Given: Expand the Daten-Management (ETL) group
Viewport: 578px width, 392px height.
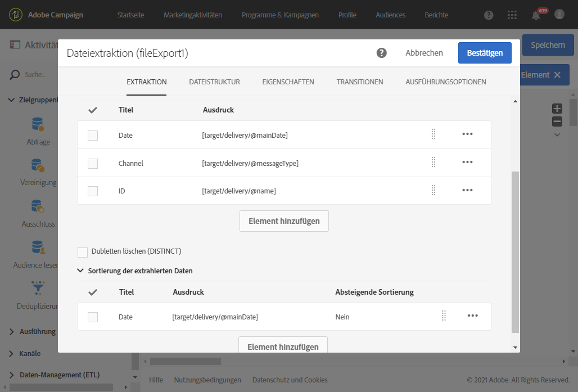Looking at the screenshot, I should pos(12,375).
